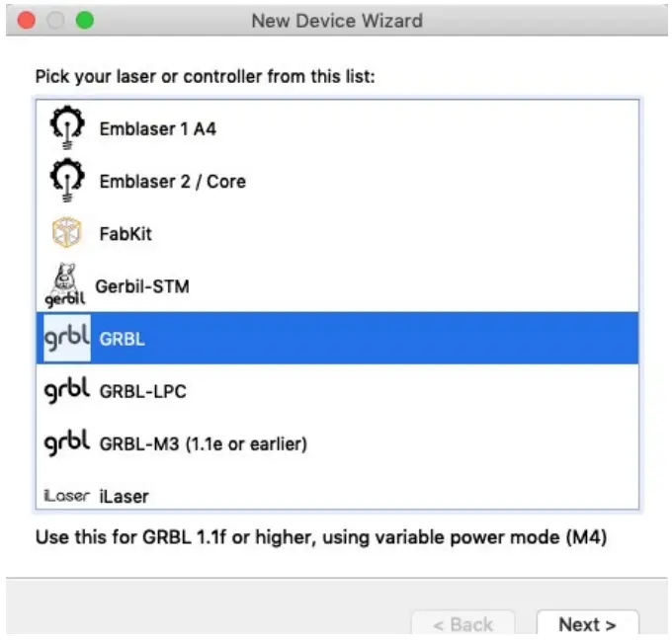Click the green zoom window button
Screen dimensions: 672x641
(x=85, y=20)
